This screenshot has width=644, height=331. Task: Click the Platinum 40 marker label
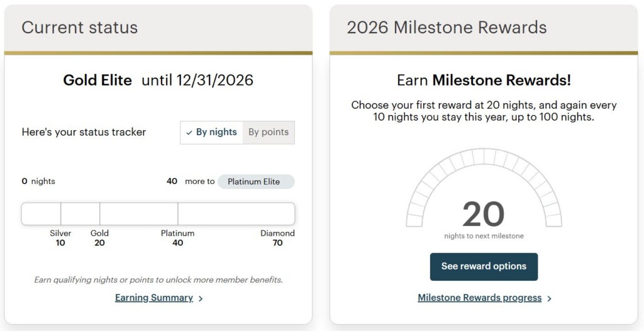pos(177,237)
